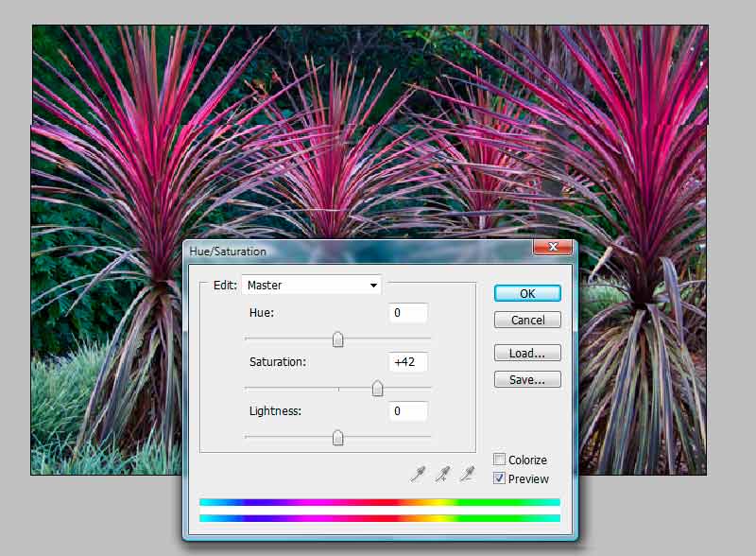Click the upper color spectrum bar
This screenshot has width=756, height=556.
tap(380, 502)
